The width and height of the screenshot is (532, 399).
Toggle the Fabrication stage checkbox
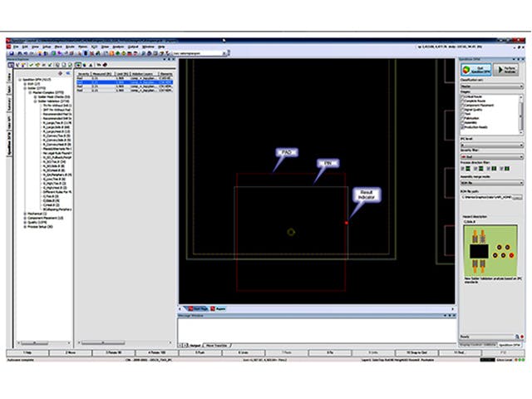462,118
